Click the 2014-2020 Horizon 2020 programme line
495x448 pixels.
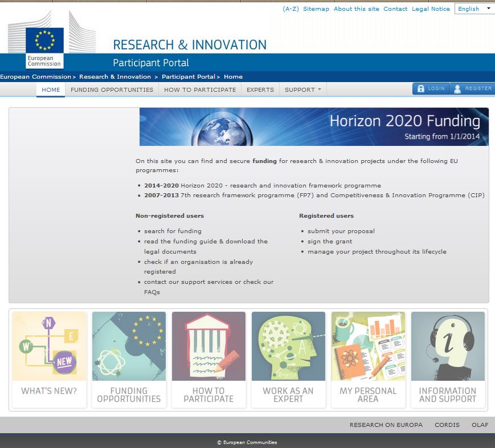tap(263, 185)
